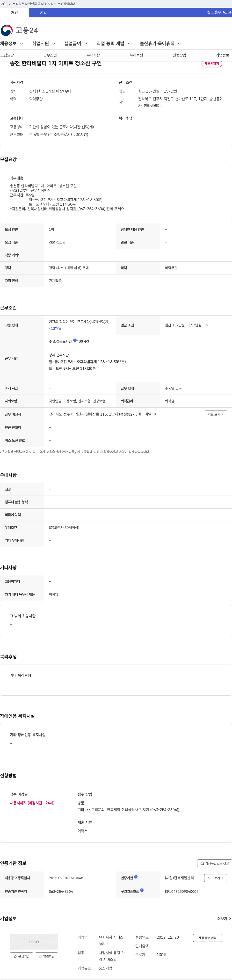Click (새일)전북새일센터 certification agency name
232x980 pixels.
coord(179,878)
